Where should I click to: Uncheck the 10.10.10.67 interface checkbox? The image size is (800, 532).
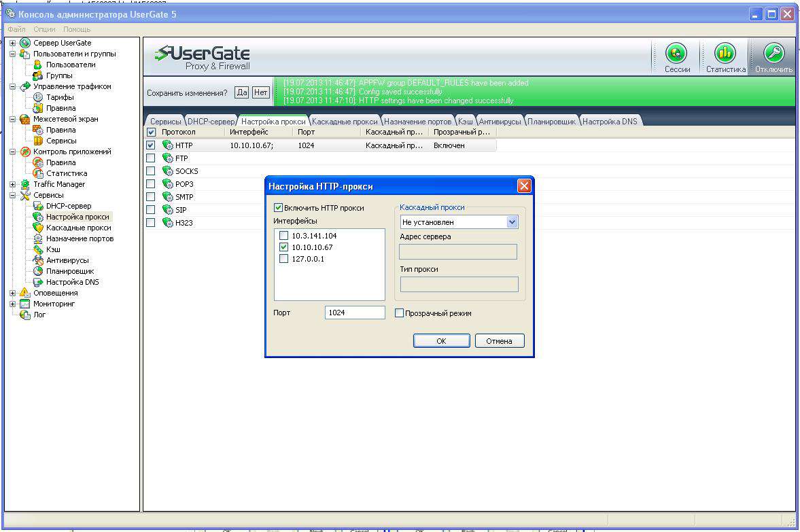(x=283, y=247)
